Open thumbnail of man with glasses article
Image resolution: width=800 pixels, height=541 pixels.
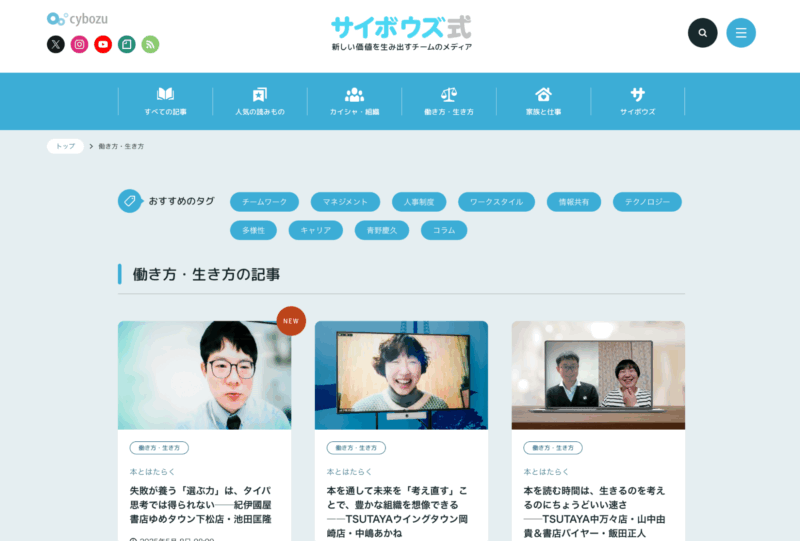pyautogui.click(x=205, y=375)
